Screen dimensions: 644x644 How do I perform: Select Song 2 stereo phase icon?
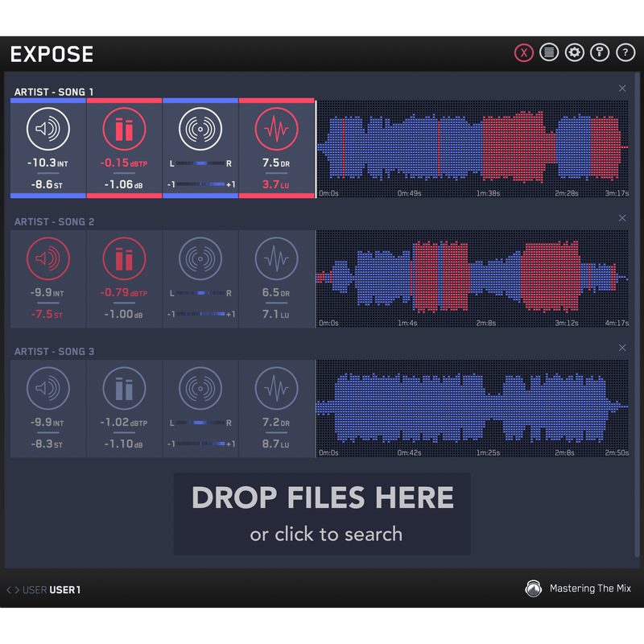(x=200, y=258)
